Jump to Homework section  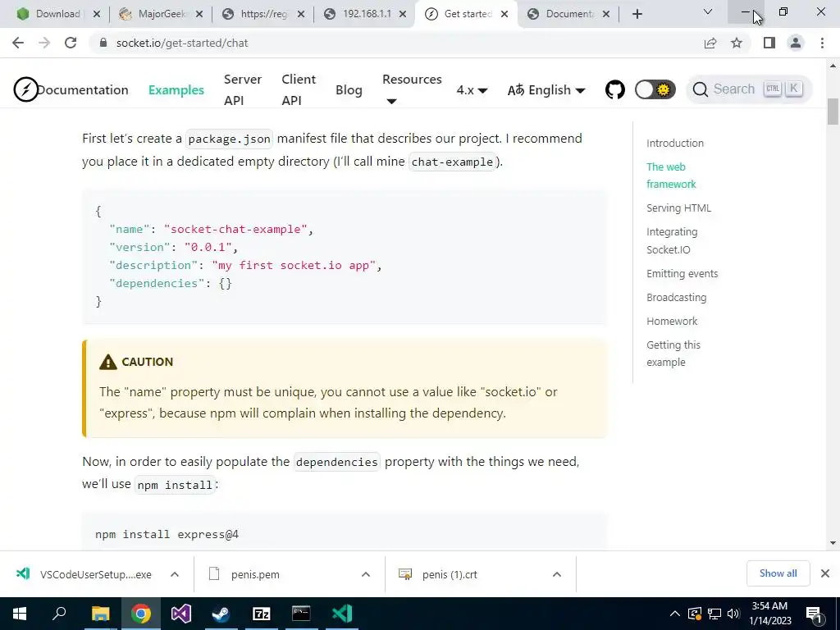(x=672, y=321)
